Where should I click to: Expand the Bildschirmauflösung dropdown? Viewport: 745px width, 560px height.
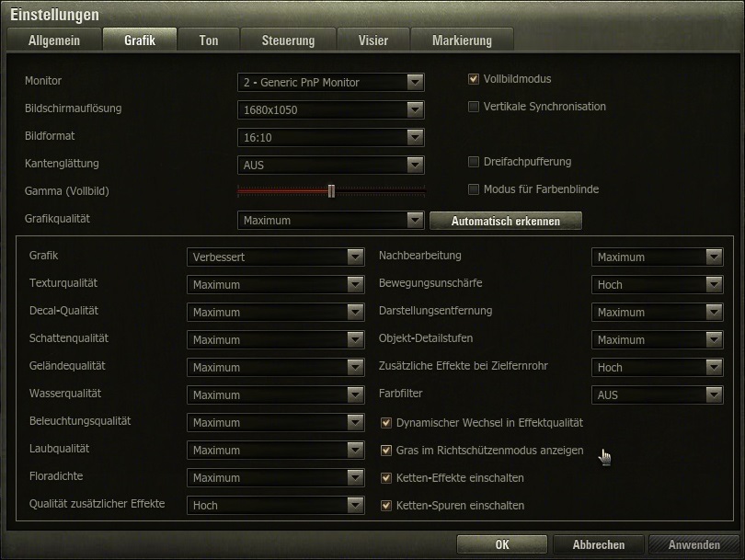[x=330, y=110]
